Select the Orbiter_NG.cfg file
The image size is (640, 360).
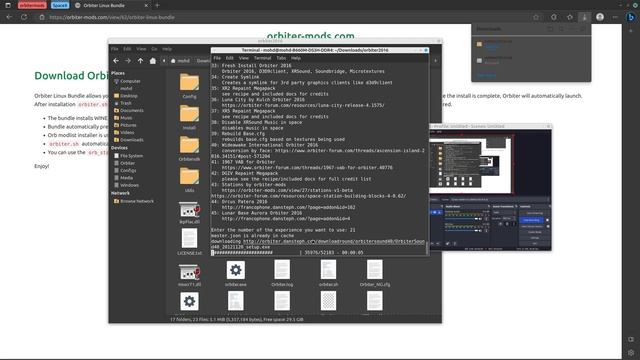375,273
